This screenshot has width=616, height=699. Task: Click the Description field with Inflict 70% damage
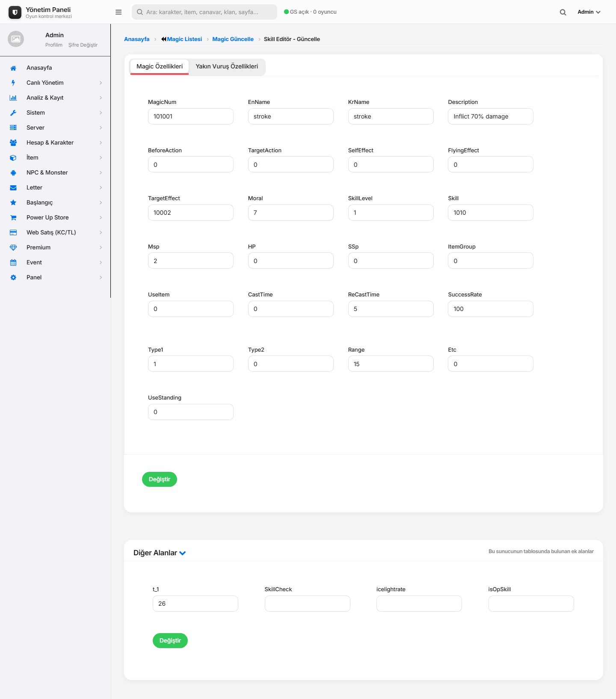click(491, 116)
